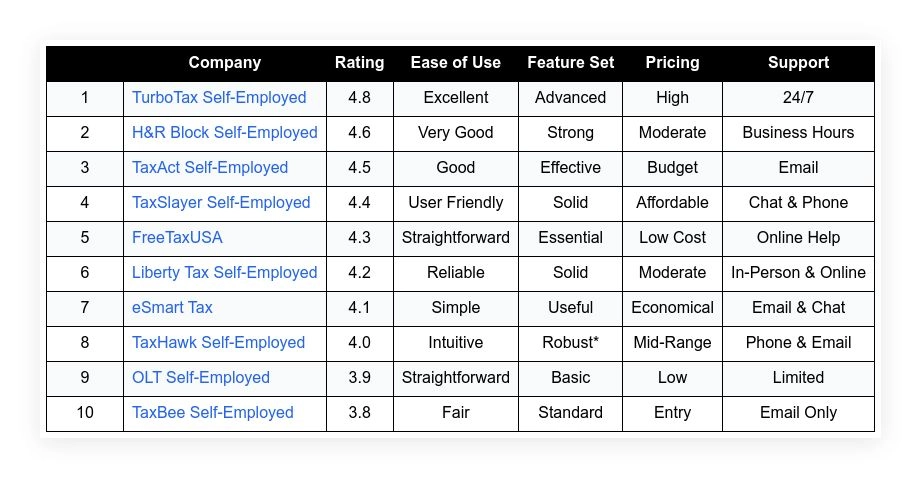Click the FreeTaxUSA link
The height and width of the screenshot is (478, 921).
pos(177,238)
